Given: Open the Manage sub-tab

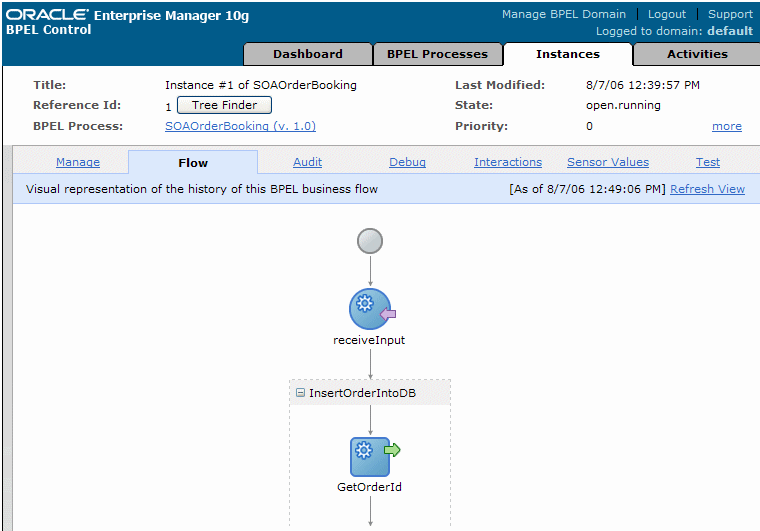Looking at the screenshot, I should click(x=78, y=162).
